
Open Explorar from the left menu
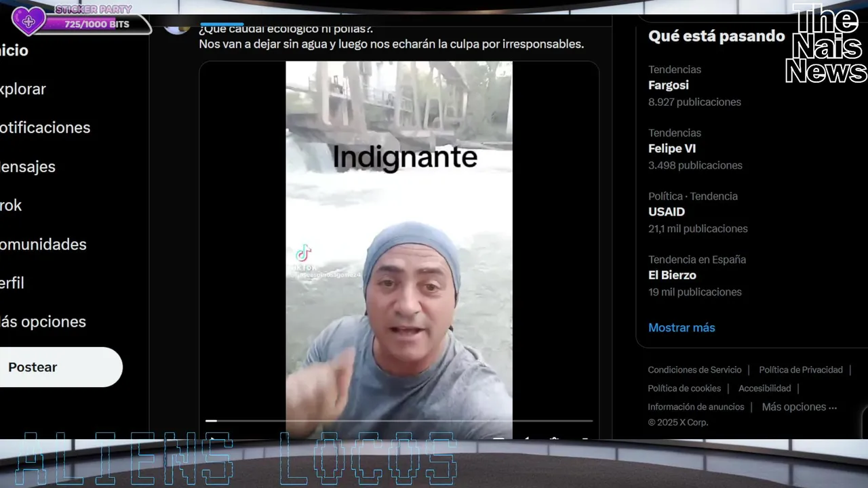click(22, 89)
